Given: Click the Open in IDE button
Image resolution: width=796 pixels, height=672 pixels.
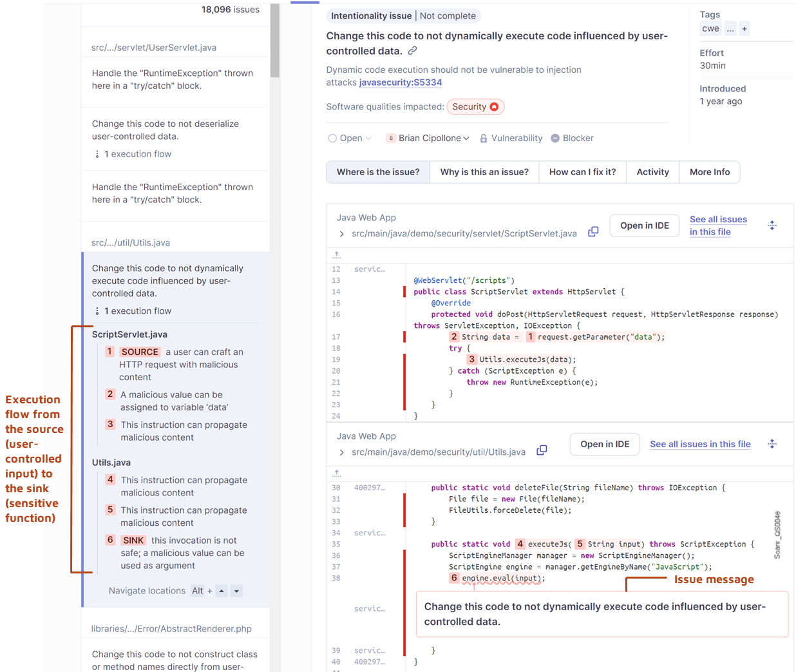Looking at the screenshot, I should (x=644, y=226).
